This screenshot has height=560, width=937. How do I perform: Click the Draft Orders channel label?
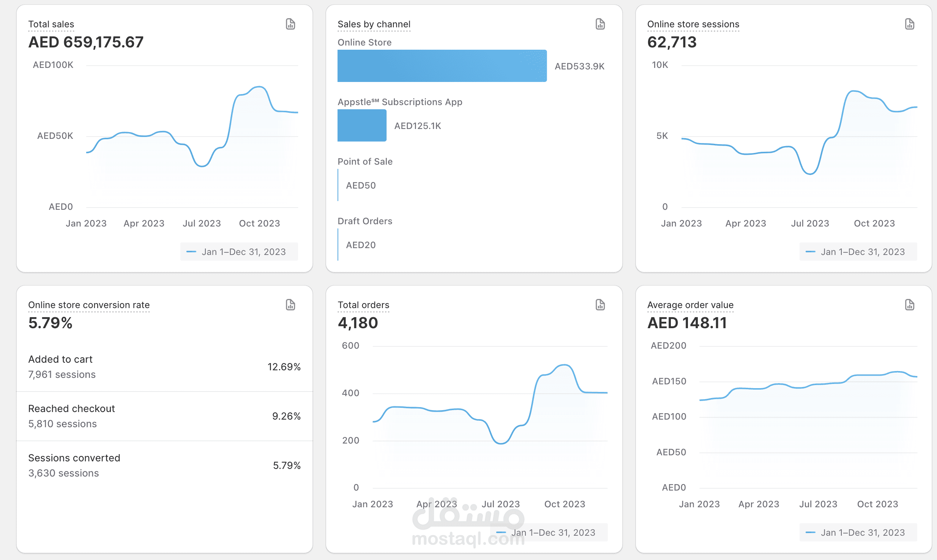(x=365, y=221)
